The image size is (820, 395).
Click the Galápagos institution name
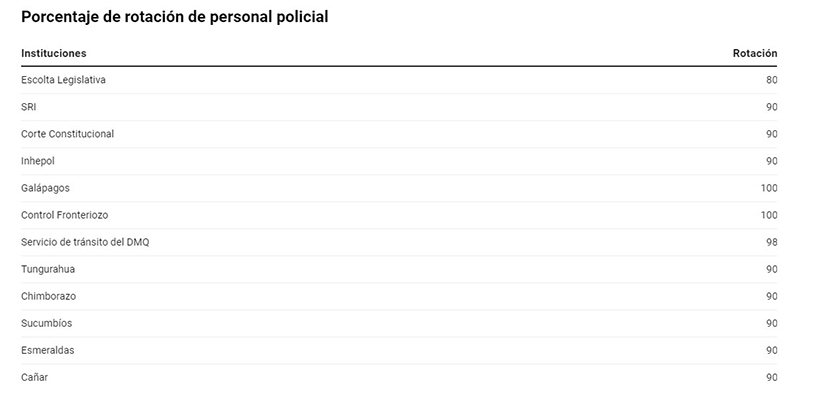45,188
